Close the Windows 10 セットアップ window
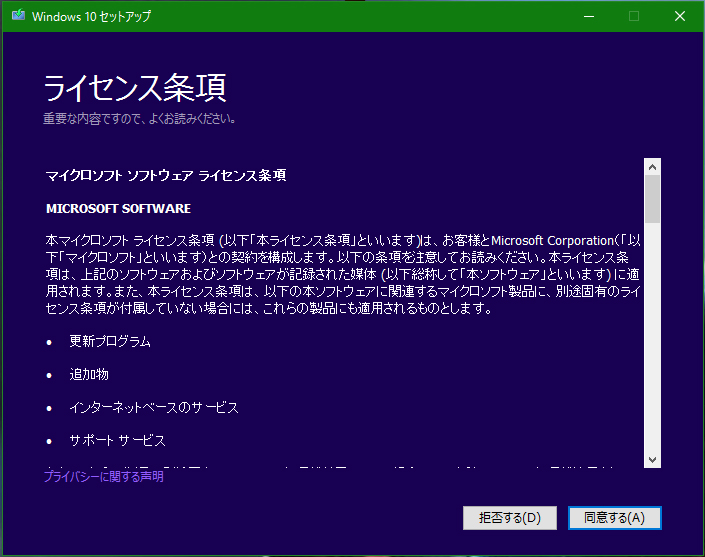The height and width of the screenshot is (557, 705). (680, 16)
